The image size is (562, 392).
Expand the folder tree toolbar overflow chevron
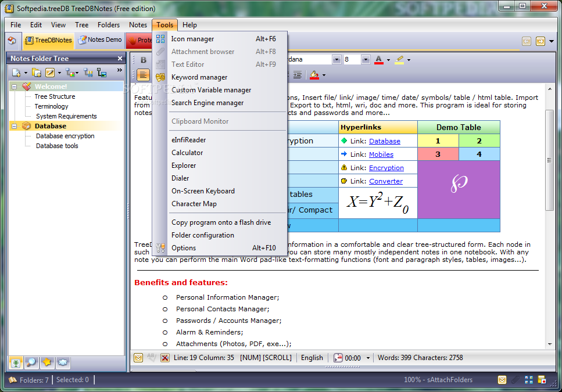(119, 70)
